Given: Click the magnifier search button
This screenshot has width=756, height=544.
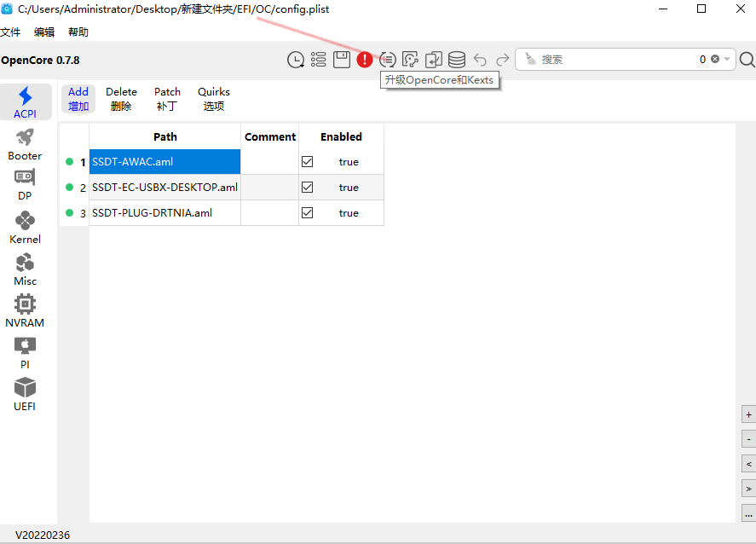Looking at the screenshot, I should [747, 60].
